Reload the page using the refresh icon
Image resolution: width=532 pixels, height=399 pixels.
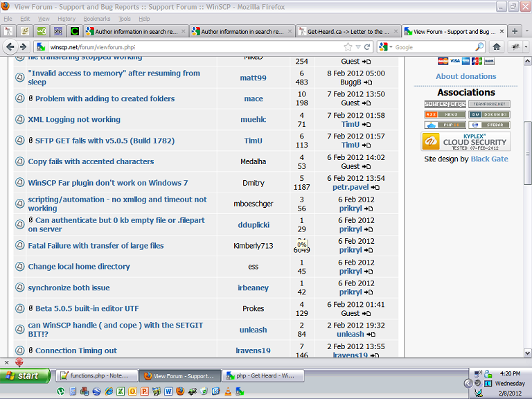tap(365, 47)
